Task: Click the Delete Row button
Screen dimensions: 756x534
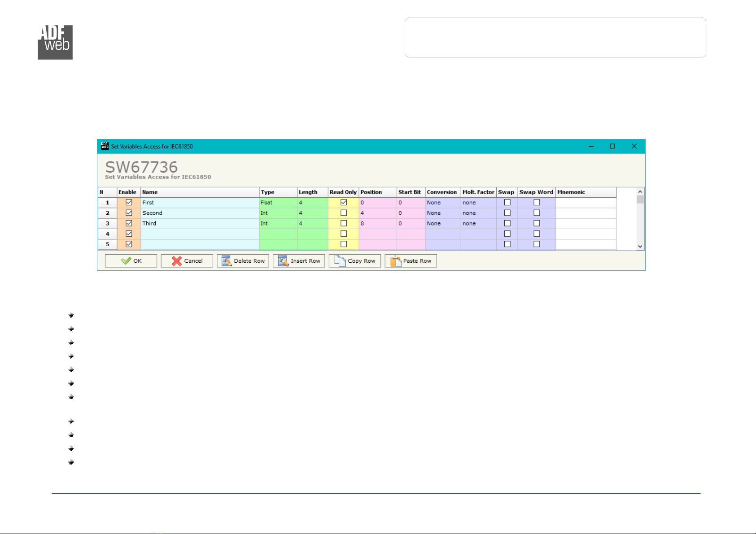Action: (x=243, y=261)
